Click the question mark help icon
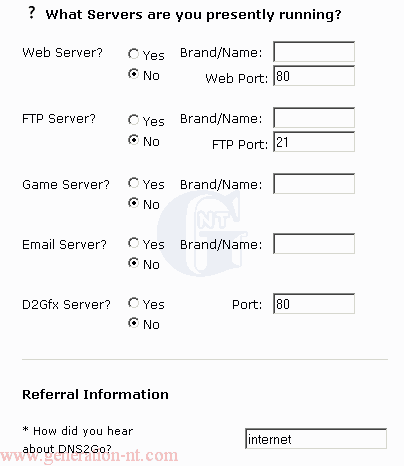Screen dimensions: 404x466 click(x=31, y=13)
